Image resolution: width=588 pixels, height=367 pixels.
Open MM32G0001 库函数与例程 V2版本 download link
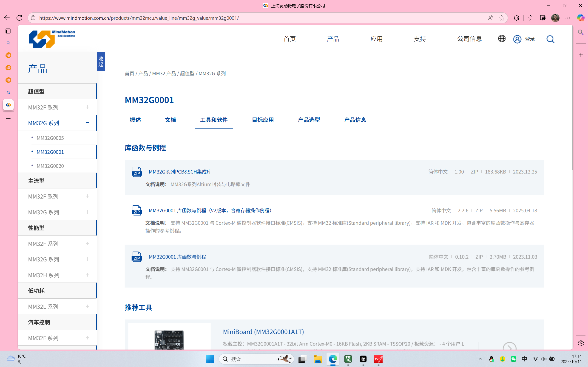pos(210,210)
